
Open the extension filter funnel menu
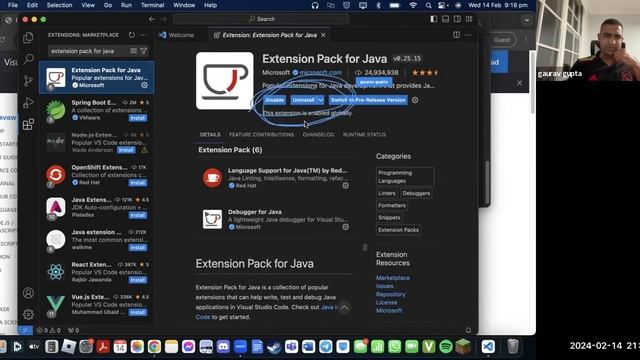click(144, 51)
